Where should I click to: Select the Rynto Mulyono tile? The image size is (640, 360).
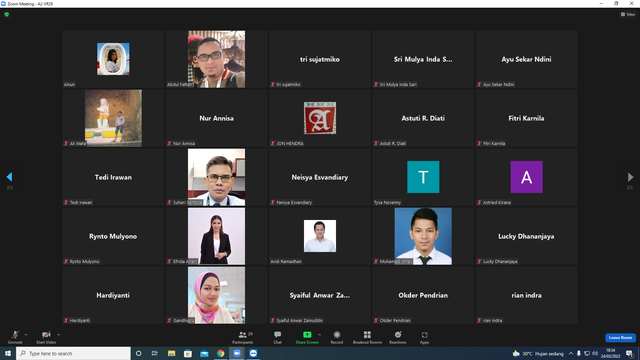click(x=113, y=236)
